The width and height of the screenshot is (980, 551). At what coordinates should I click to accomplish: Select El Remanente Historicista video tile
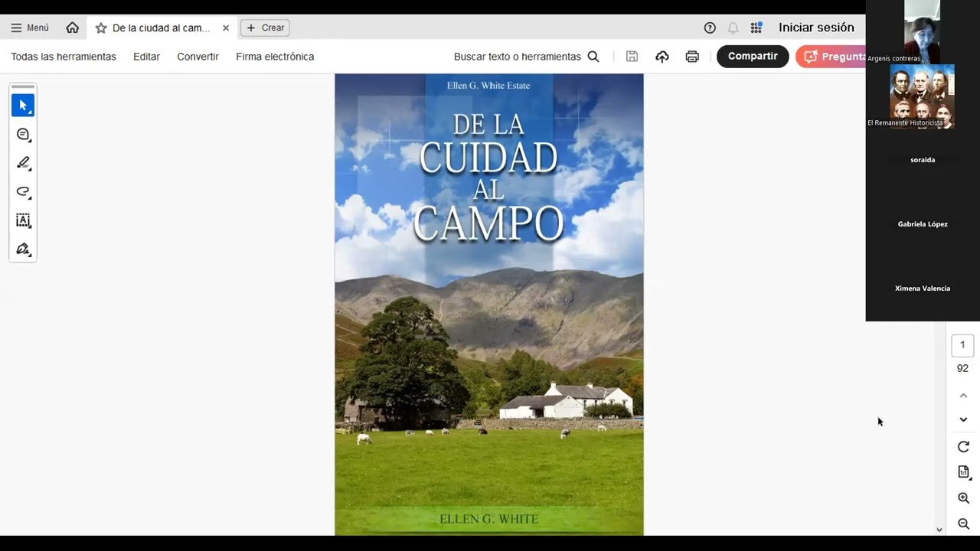point(923,96)
